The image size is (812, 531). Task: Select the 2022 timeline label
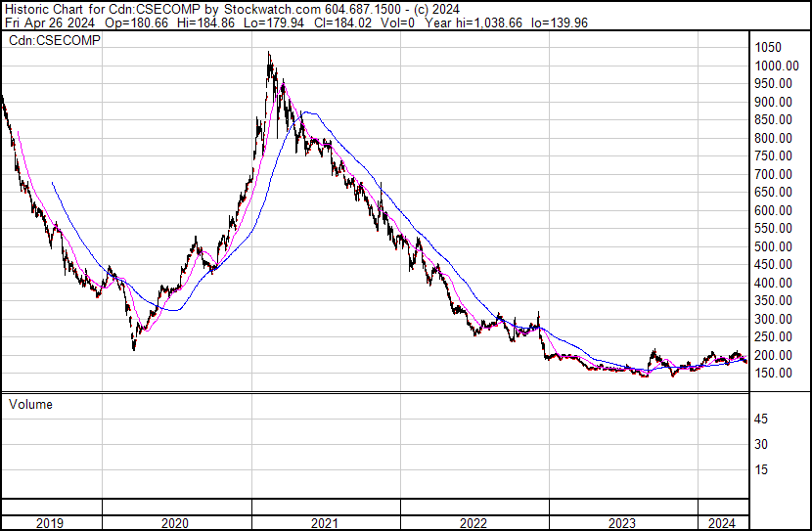click(474, 523)
